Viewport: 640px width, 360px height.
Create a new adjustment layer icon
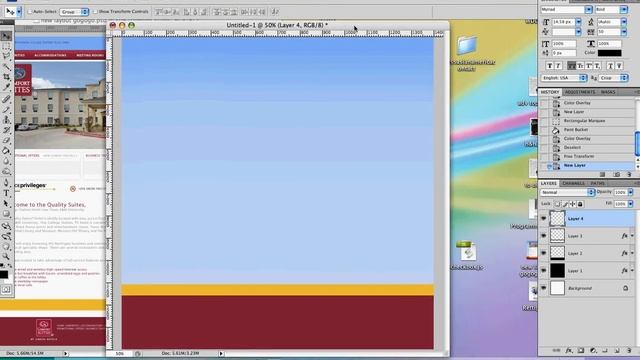593,350
